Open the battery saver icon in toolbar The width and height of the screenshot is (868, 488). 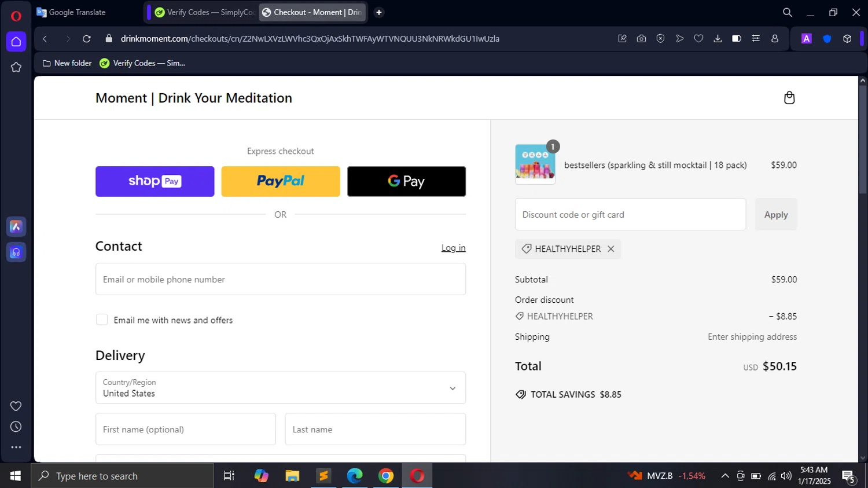tap(737, 39)
